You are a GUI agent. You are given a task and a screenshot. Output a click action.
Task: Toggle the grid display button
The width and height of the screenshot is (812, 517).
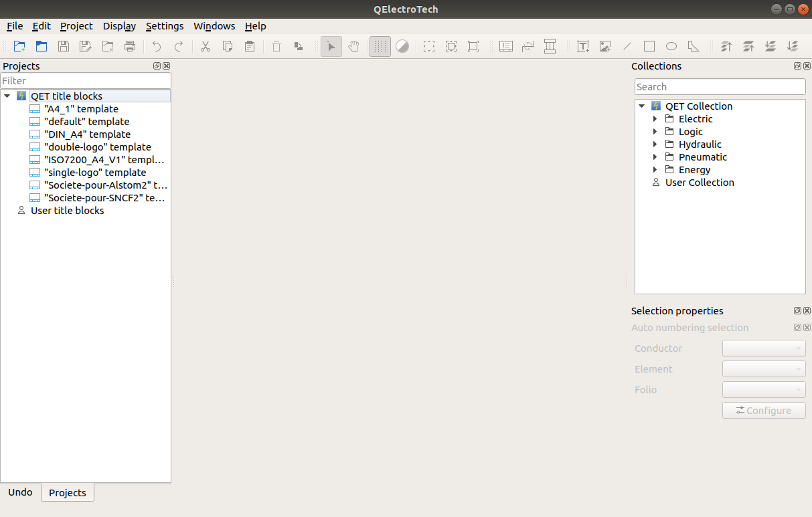pyautogui.click(x=380, y=46)
